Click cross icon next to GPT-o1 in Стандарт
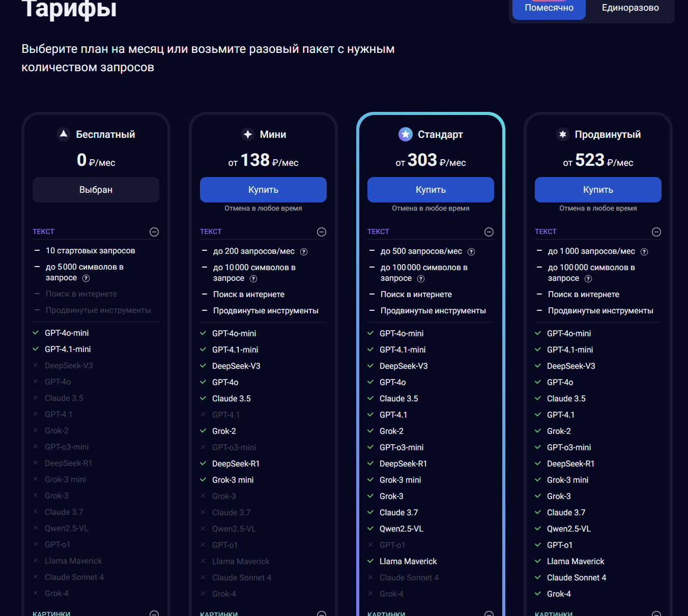The height and width of the screenshot is (616, 688). [x=370, y=545]
